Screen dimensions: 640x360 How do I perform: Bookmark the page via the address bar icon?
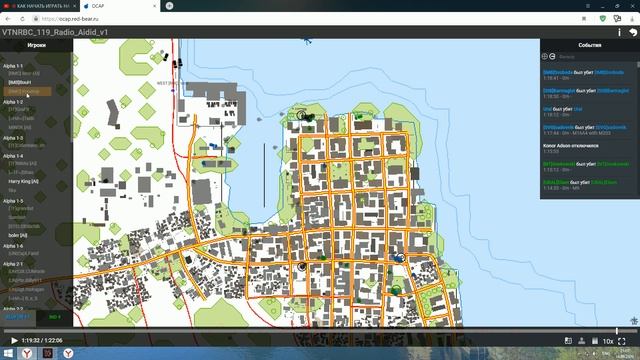point(584,19)
